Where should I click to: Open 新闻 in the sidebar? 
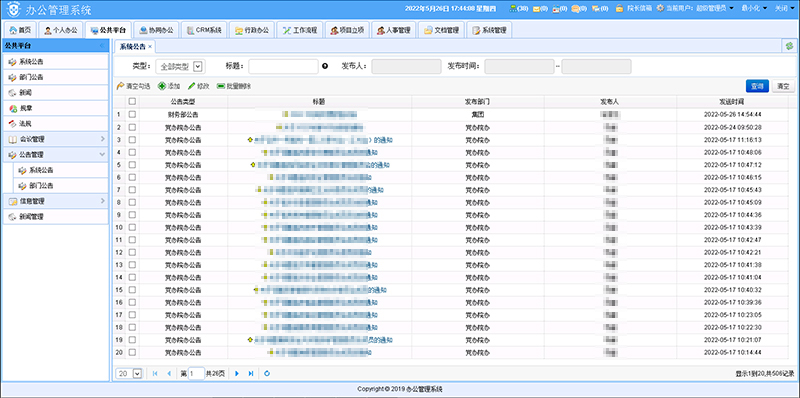tap(56, 93)
